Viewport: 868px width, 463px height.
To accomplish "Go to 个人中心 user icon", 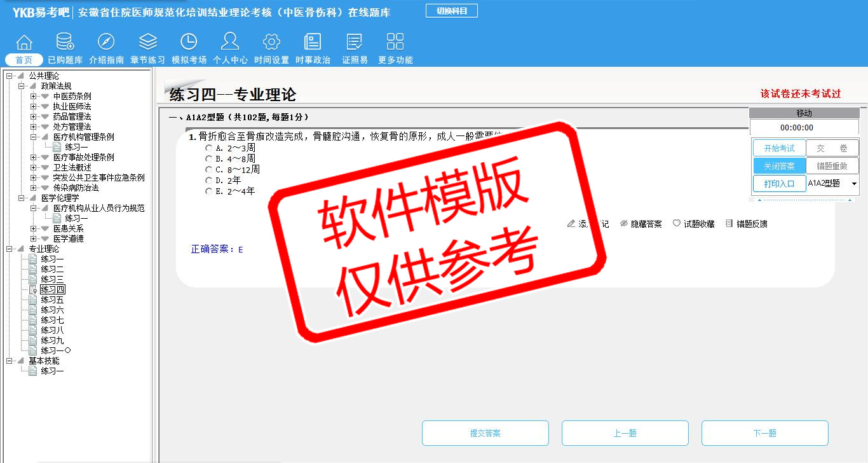I will (230, 43).
